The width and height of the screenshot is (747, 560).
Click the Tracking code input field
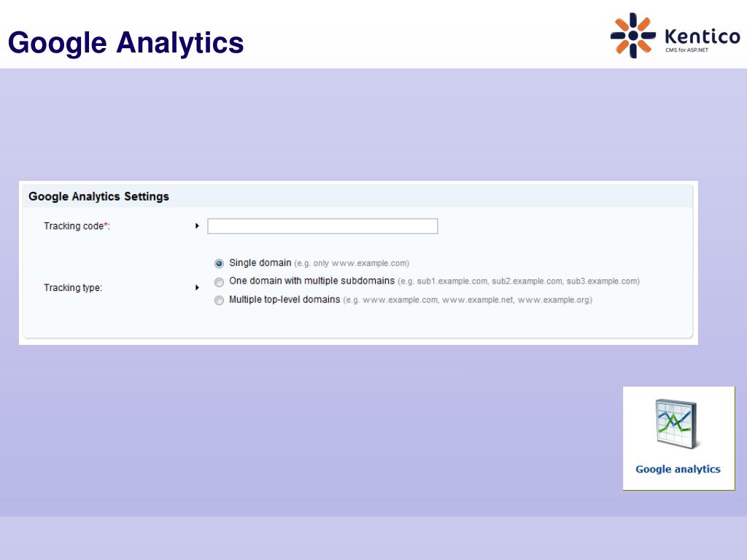tap(322, 226)
